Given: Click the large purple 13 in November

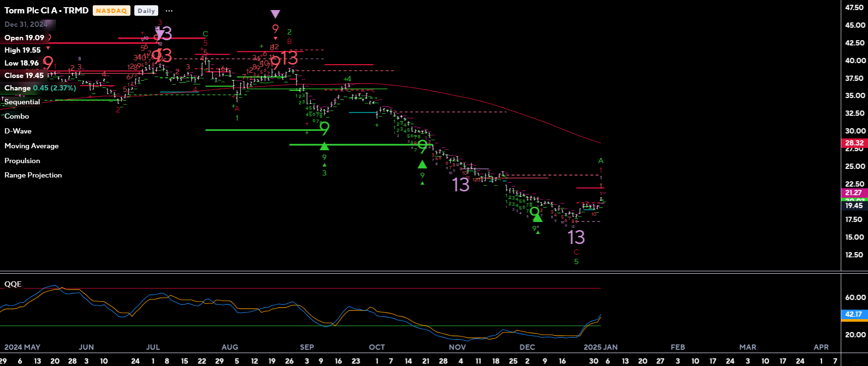Looking at the screenshot, I should [461, 185].
